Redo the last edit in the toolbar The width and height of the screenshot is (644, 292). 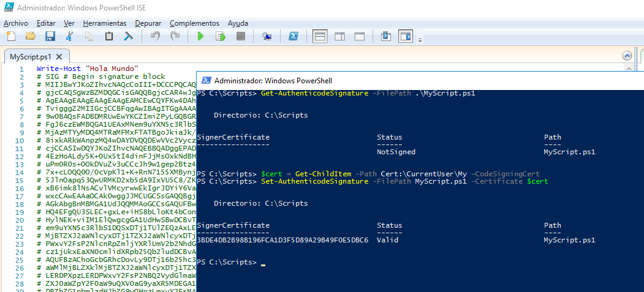click(175, 36)
